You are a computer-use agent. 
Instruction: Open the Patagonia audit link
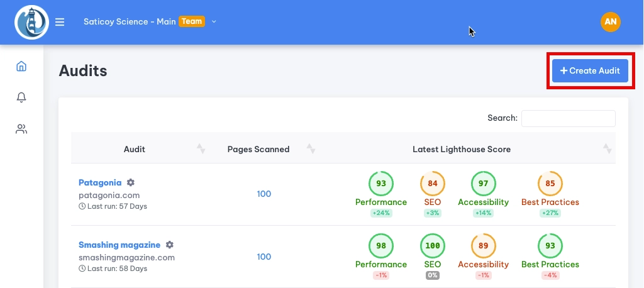(x=100, y=182)
